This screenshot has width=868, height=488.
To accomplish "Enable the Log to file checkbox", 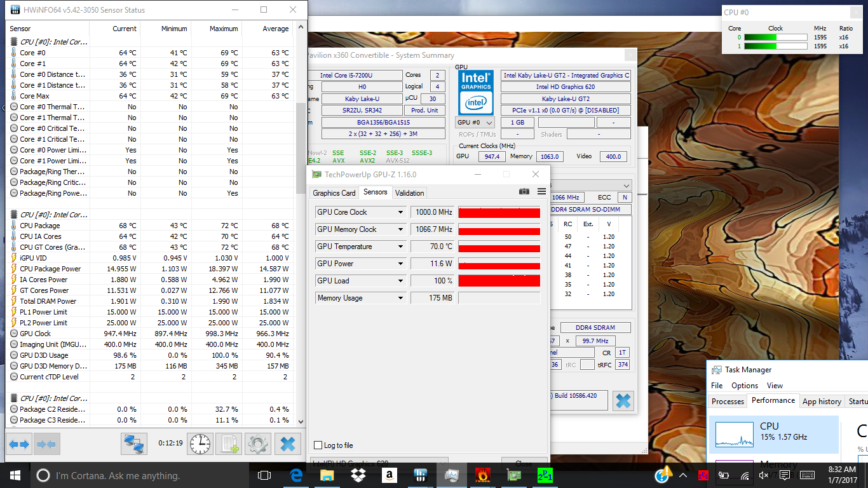I will click(318, 445).
